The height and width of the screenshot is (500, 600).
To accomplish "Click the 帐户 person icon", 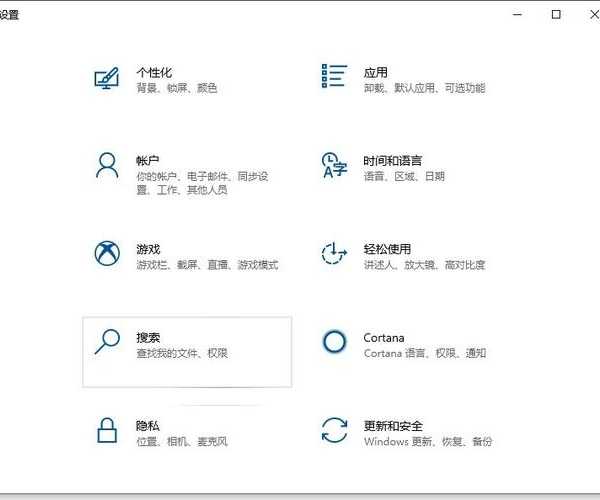I will tap(107, 166).
